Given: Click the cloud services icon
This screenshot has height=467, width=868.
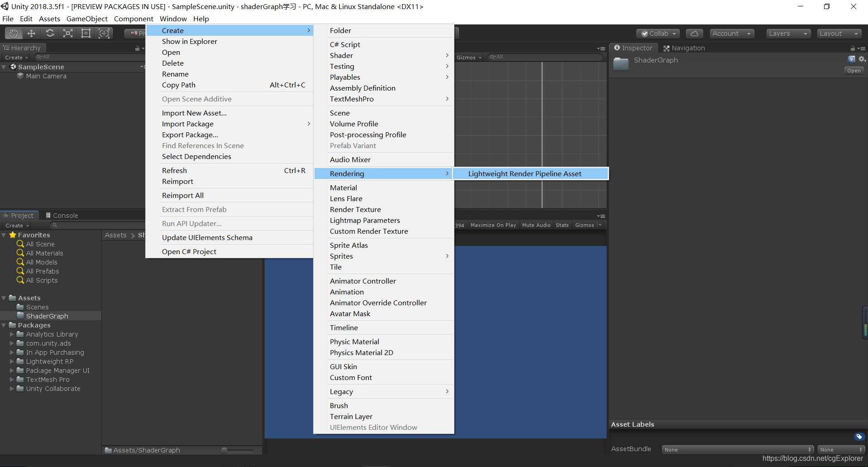Looking at the screenshot, I should pos(694,34).
